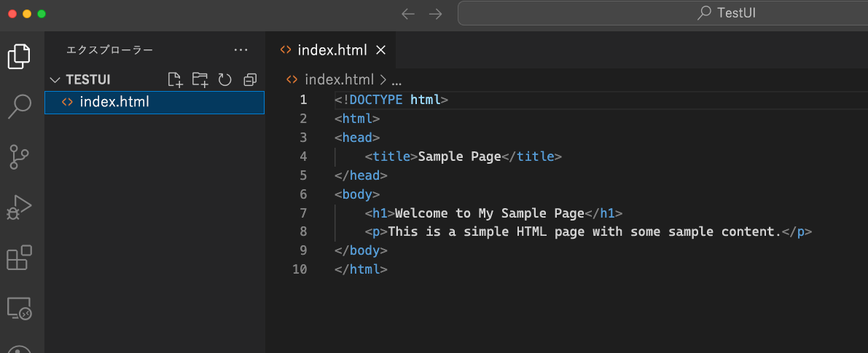Collapse all folders in Explorer
Viewport: 868px width, 353px height.
(250, 80)
